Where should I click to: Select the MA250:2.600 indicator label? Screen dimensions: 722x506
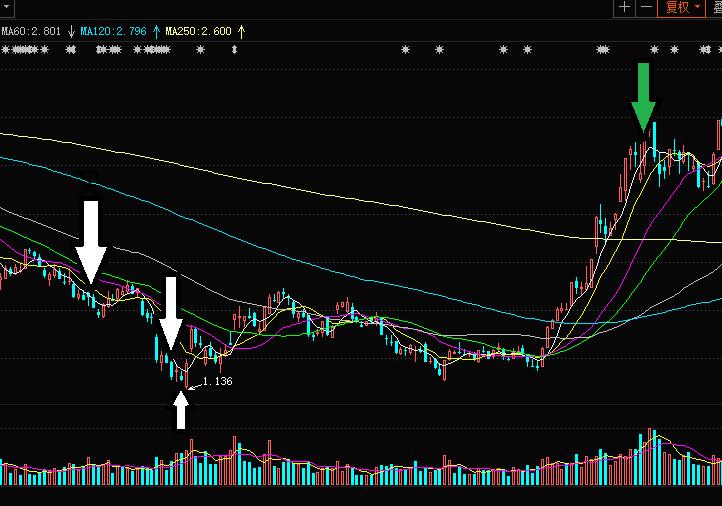[198, 31]
